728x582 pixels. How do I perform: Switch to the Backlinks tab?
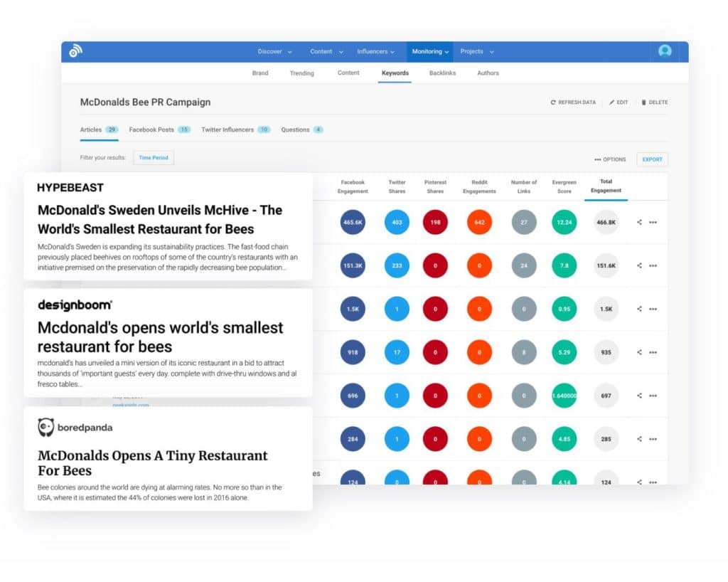[x=442, y=73]
